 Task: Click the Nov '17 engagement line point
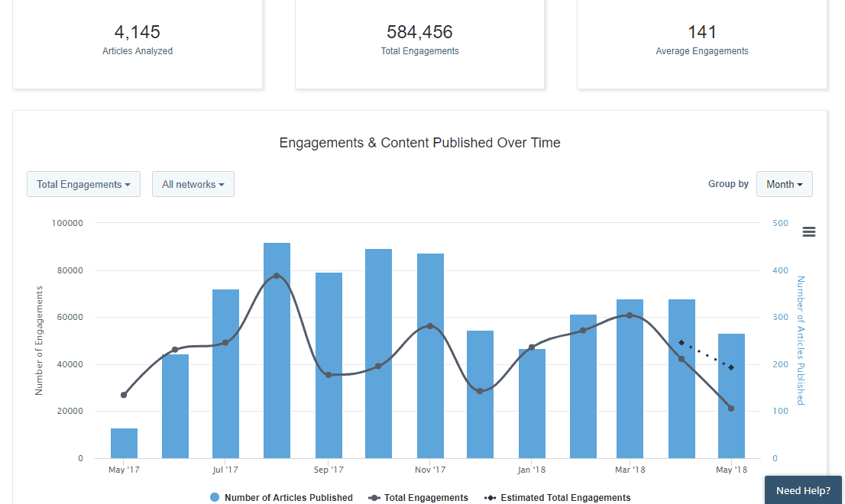430,326
